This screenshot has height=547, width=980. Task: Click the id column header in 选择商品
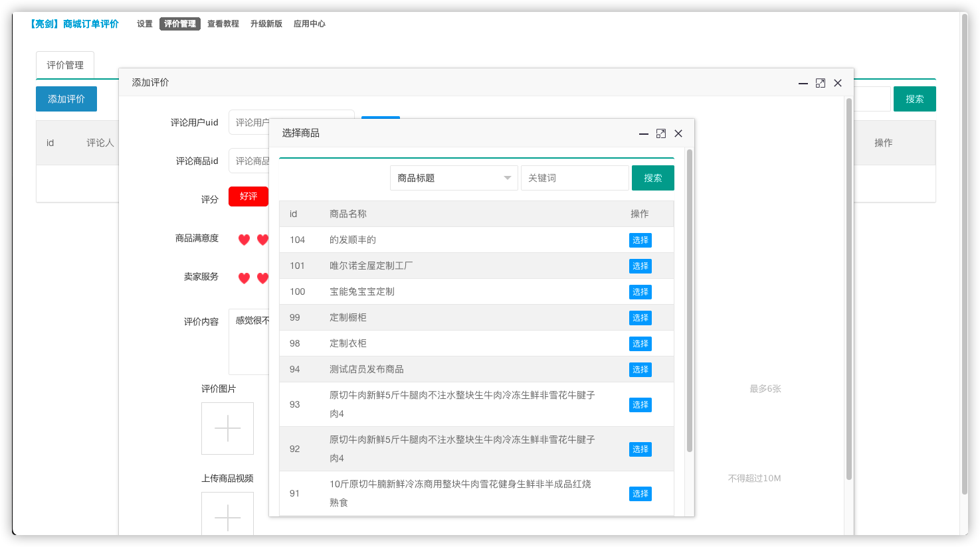point(293,214)
